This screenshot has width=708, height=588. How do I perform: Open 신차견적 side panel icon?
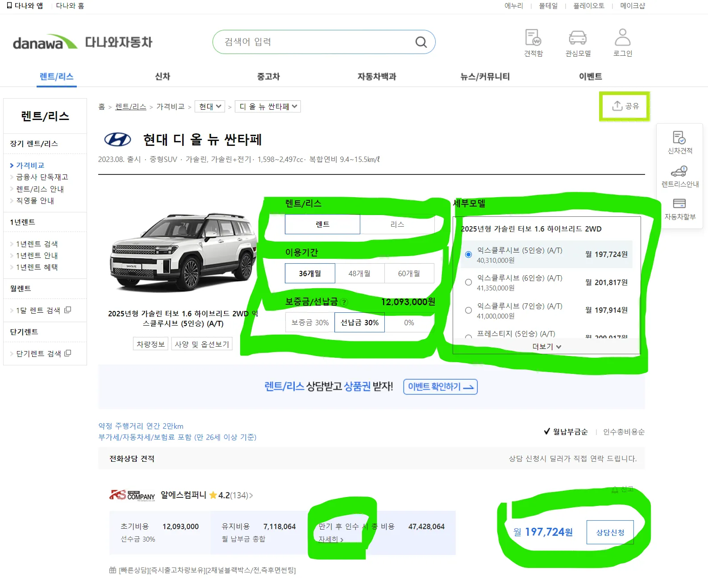tap(679, 137)
